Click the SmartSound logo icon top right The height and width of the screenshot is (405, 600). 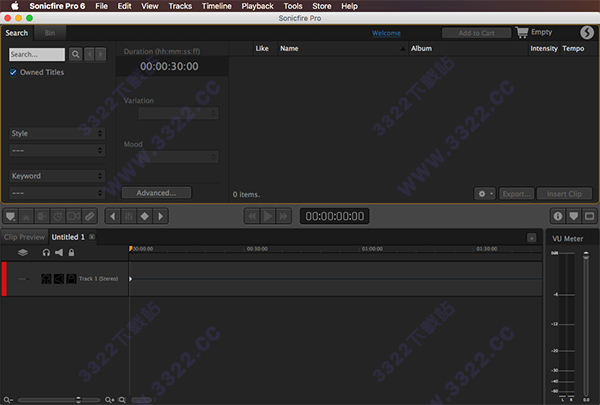587,33
